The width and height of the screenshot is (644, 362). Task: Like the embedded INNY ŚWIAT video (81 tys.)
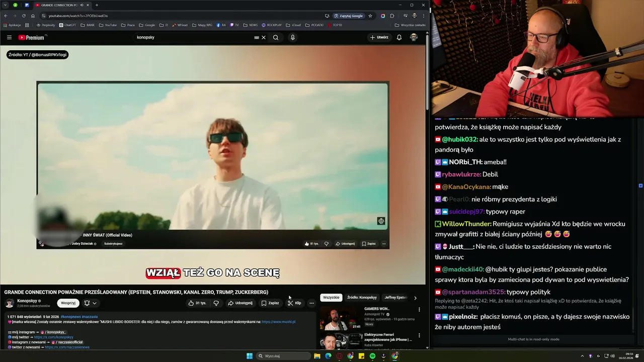(x=311, y=244)
